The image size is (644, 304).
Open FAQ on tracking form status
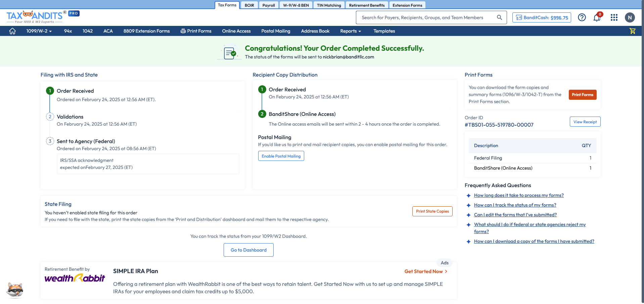pos(515,205)
